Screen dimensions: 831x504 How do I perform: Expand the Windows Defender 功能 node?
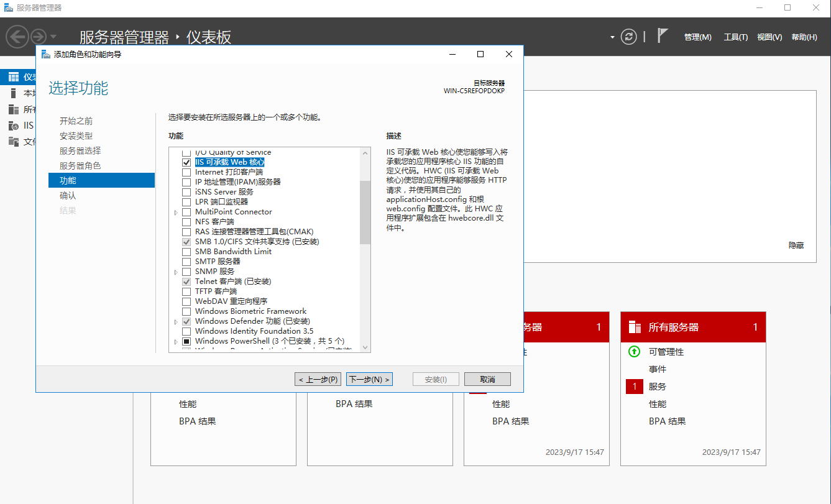point(176,321)
